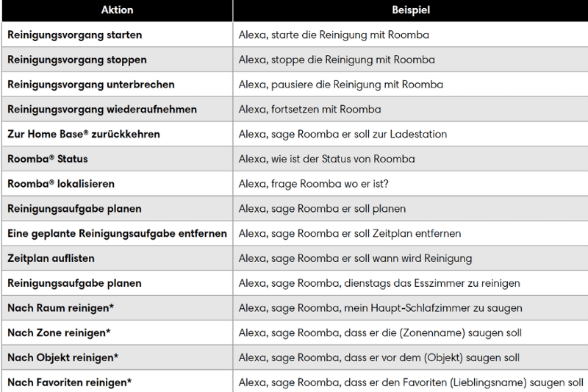588x392 pixels.
Task: Select the "Nach Favoriten reinigen*" action cell
Action: pyautogui.click(x=70, y=382)
